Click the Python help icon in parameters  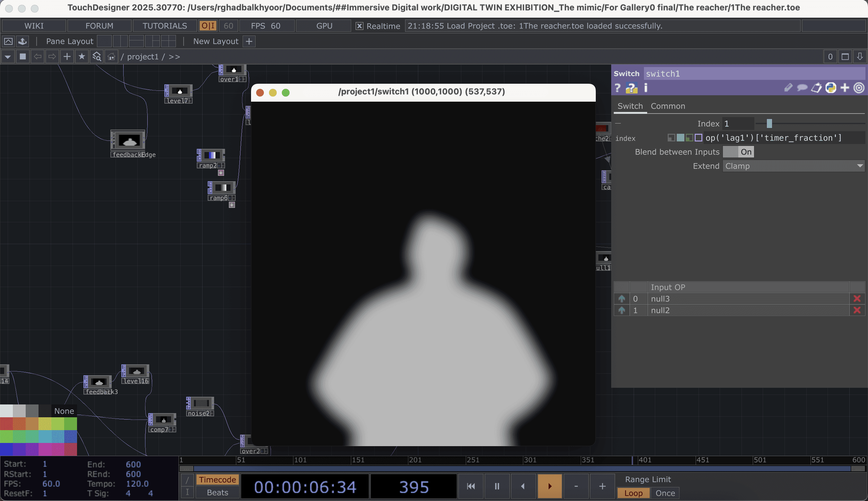[631, 88]
